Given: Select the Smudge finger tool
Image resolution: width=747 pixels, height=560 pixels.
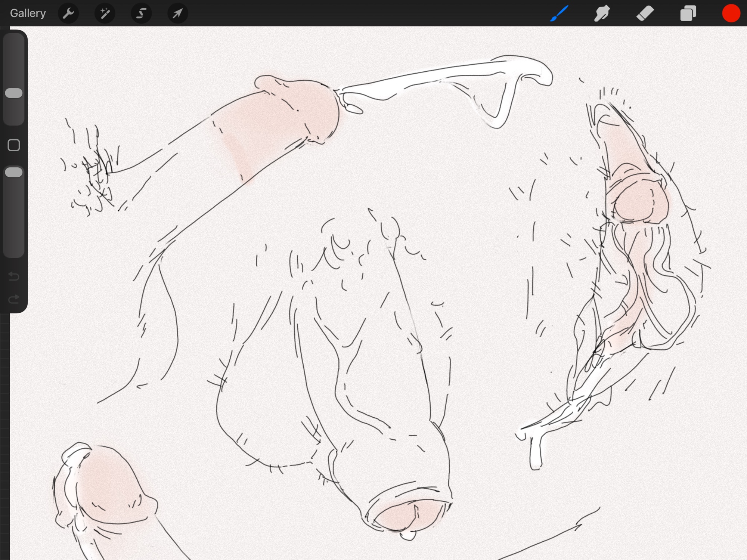Looking at the screenshot, I should click(602, 13).
